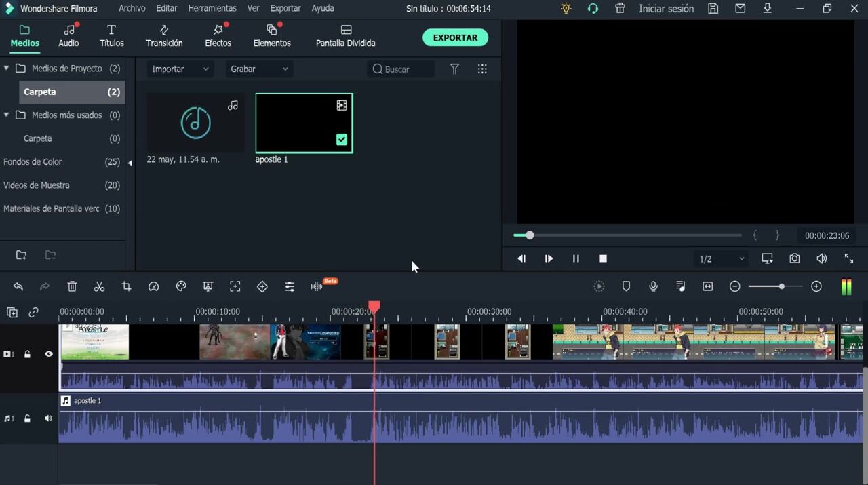Add a new folder in the media sidebar
868x485 pixels.
click(21, 255)
